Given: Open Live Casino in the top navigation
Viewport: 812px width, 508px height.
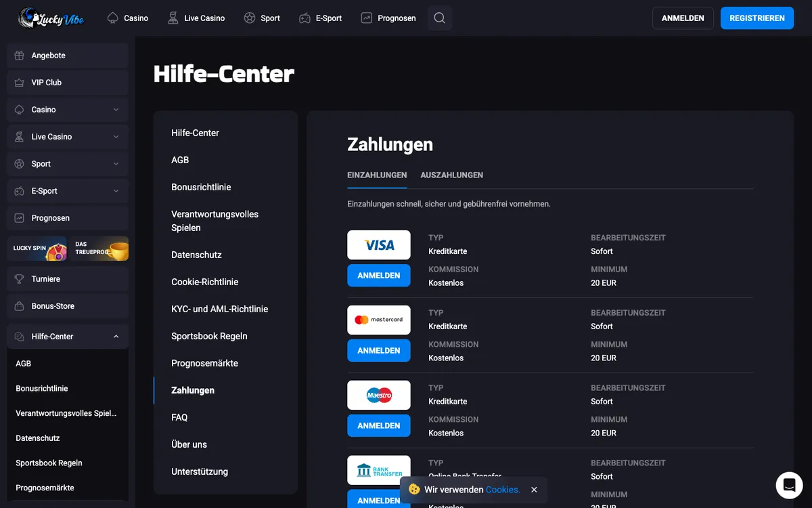Looking at the screenshot, I should (x=196, y=18).
